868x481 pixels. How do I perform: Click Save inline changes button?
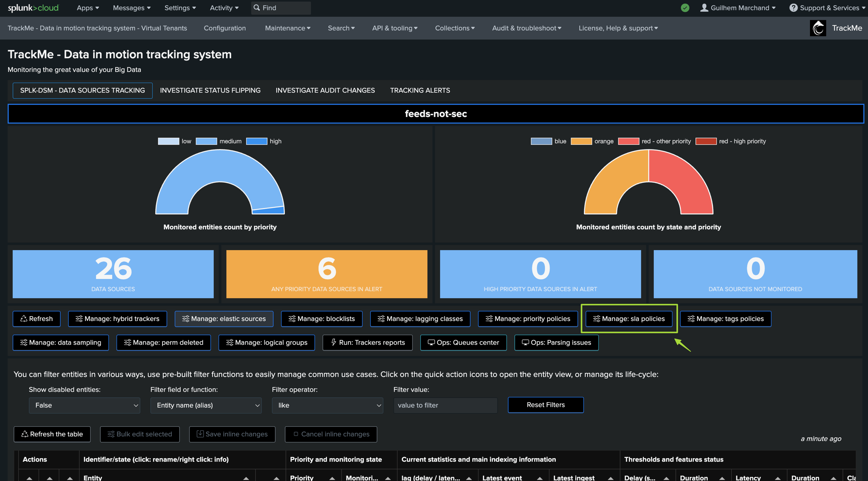232,434
